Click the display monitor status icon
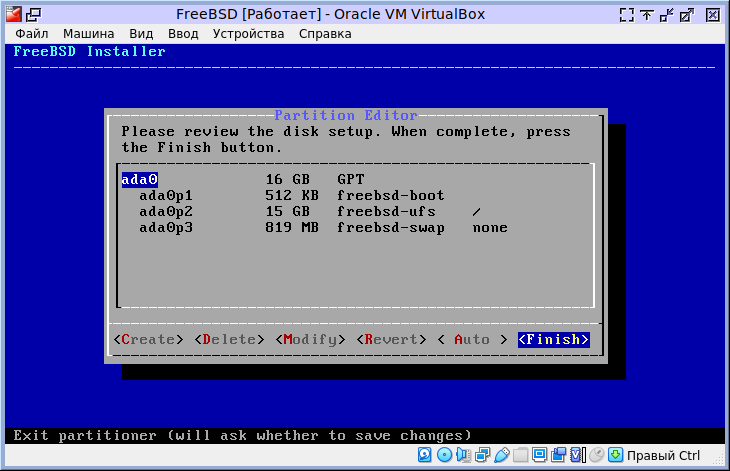Viewport: 730px width, 471px height. [x=540, y=455]
